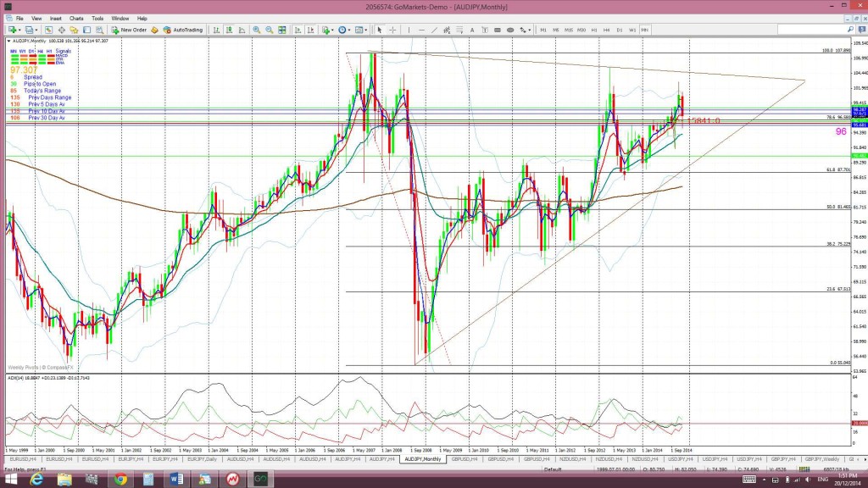Click the toolbar search input field
The width and height of the screenshot is (868, 488).
[x=811, y=30]
